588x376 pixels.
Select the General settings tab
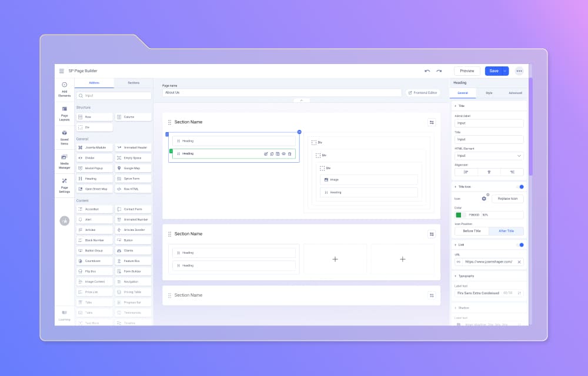[x=463, y=93]
